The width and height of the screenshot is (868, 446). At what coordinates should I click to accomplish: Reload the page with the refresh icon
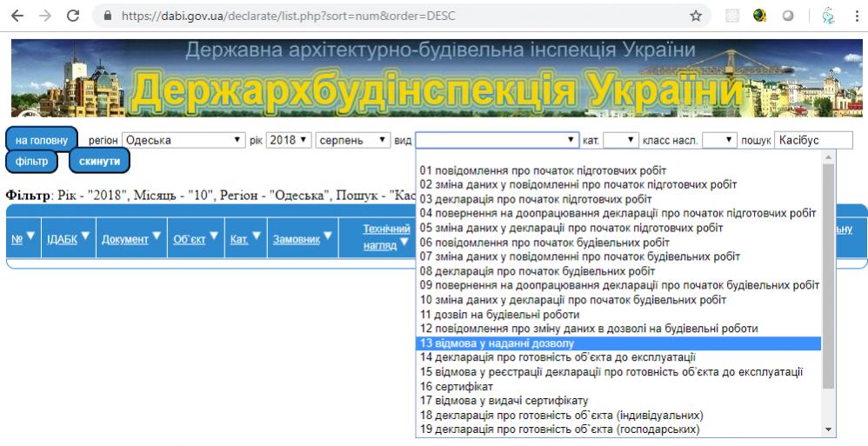(x=73, y=16)
